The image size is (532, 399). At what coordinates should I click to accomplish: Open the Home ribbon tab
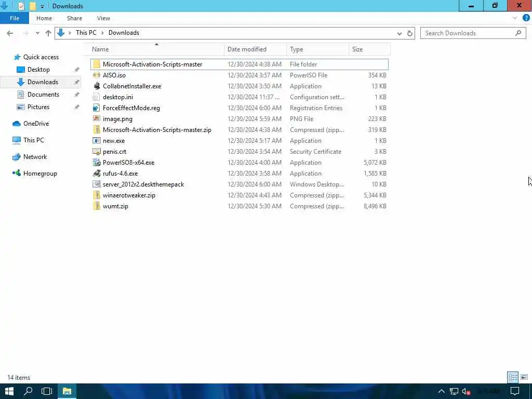(44, 18)
